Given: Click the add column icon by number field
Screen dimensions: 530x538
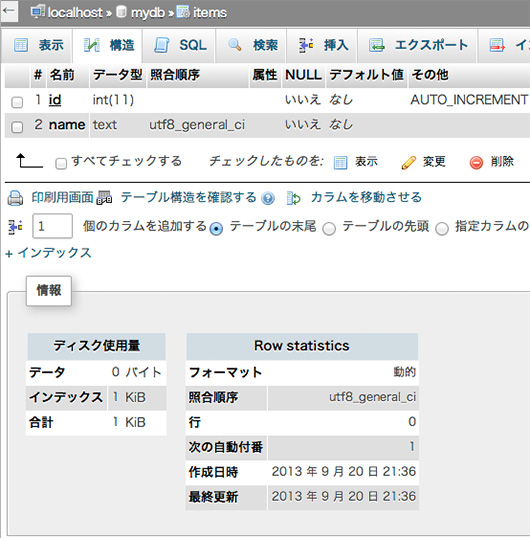Looking at the screenshot, I should tap(15, 226).
